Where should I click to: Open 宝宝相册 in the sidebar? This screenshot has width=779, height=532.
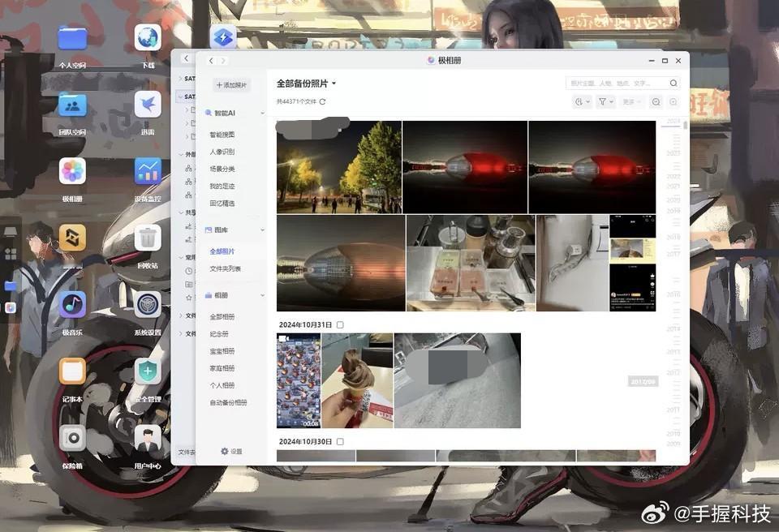[x=222, y=351]
